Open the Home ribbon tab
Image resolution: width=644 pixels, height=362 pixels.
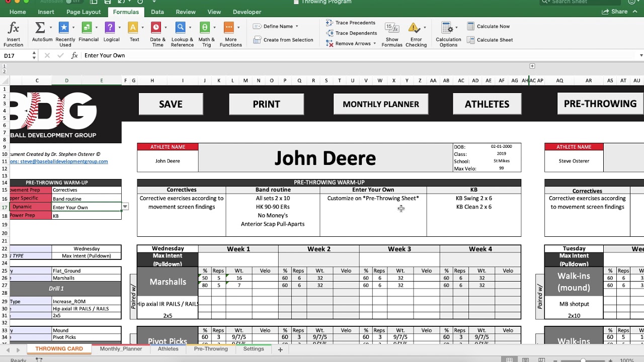[18, 12]
